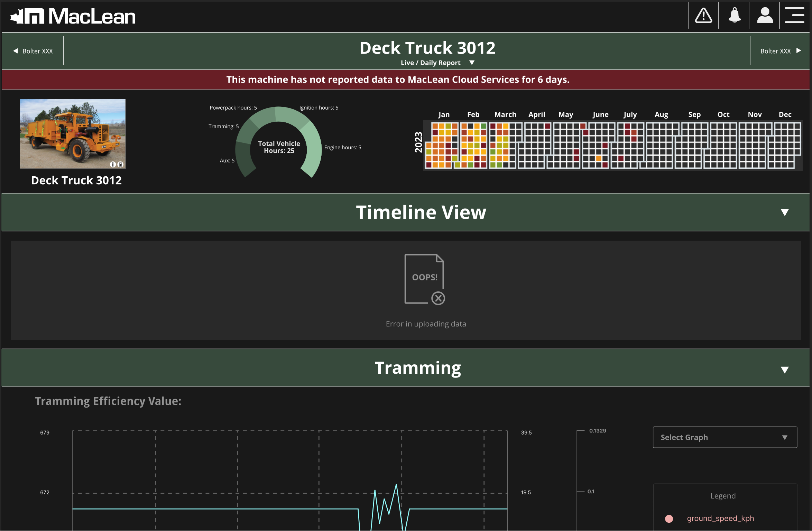Click the Deck Truck 3012 photo thumbnail
This screenshot has width=812, height=531.
pyautogui.click(x=73, y=134)
